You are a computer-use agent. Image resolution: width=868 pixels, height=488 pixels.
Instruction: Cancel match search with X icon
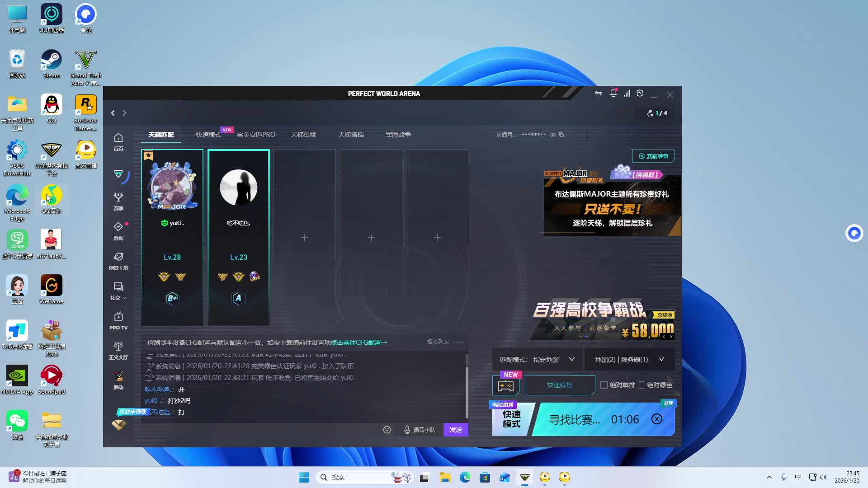[657, 419]
